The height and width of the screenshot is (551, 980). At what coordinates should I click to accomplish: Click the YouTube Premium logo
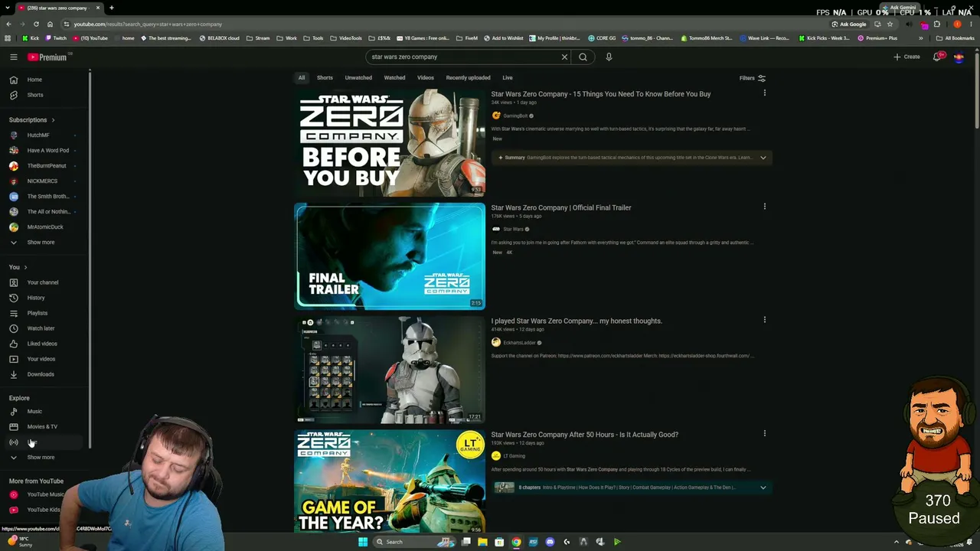click(47, 57)
